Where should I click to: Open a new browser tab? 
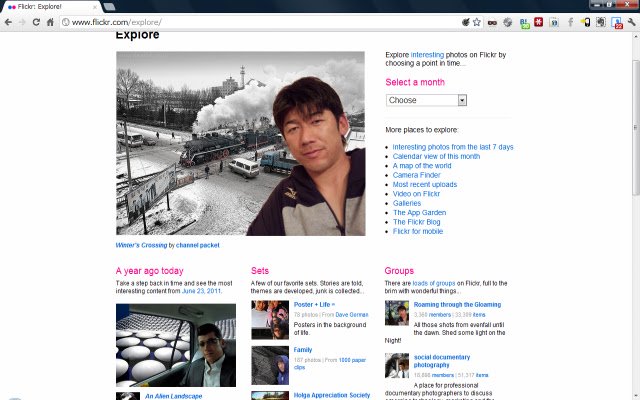coord(109,7)
